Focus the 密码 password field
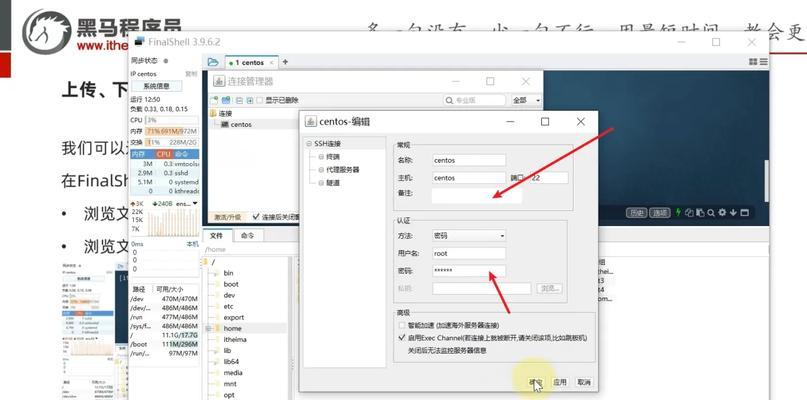The image size is (807, 400). pos(469,271)
